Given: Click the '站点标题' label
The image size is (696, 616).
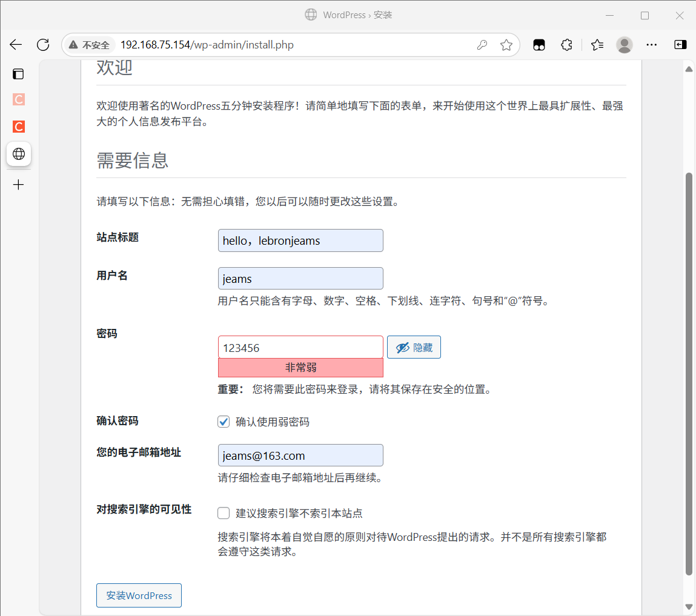Looking at the screenshot, I should click(x=118, y=237).
